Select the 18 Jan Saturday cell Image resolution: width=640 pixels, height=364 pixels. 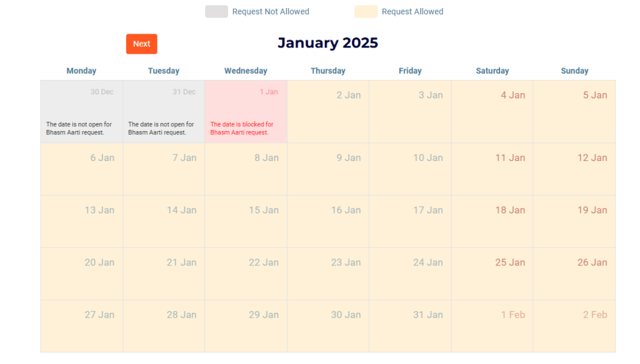click(492, 222)
